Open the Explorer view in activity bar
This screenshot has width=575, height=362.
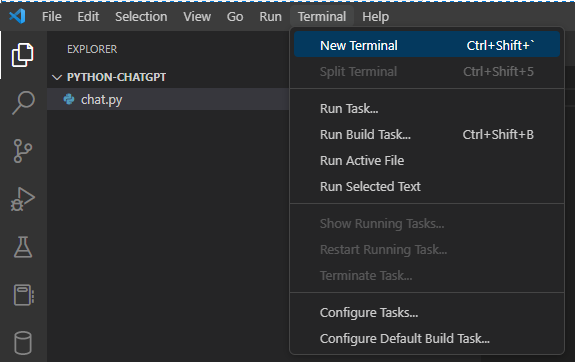pyautogui.click(x=23, y=55)
